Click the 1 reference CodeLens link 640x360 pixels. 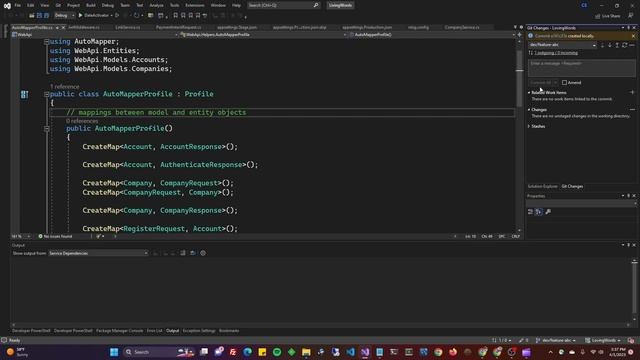(x=64, y=87)
